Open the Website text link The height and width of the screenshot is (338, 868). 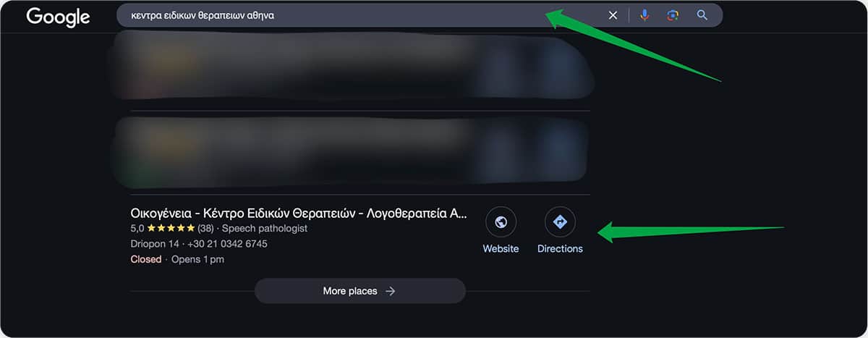(x=501, y=248)
